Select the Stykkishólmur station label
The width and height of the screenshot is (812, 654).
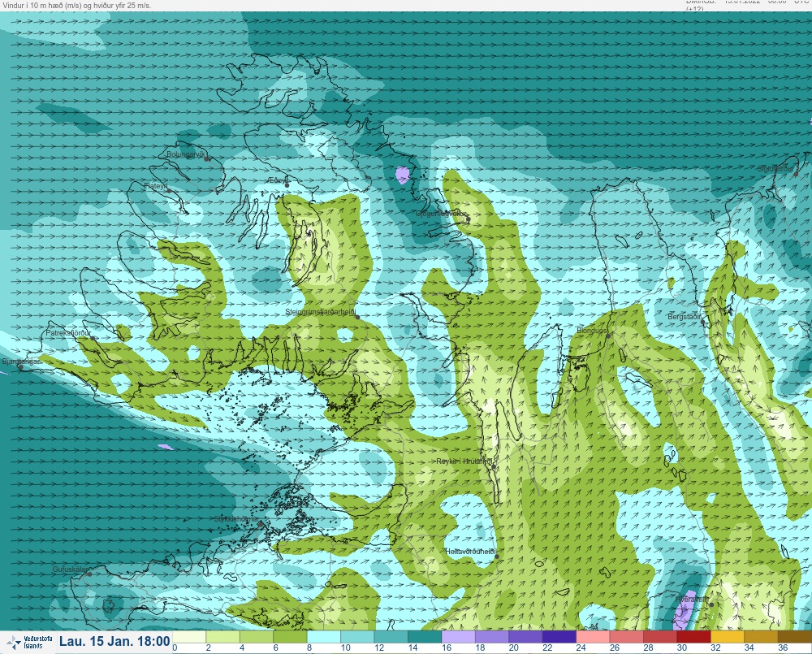click(236, 519)
